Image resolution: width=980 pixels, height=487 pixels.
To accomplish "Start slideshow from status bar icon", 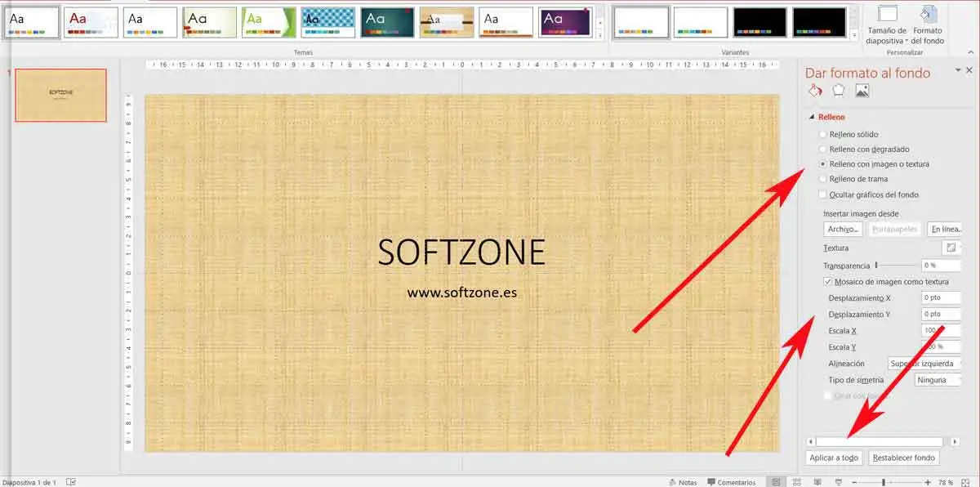I will pyautogui.click(x=840, y=482).
